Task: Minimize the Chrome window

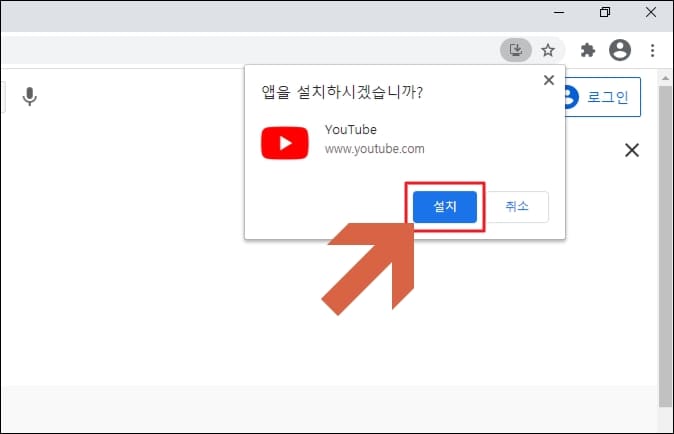Action: 559,12
